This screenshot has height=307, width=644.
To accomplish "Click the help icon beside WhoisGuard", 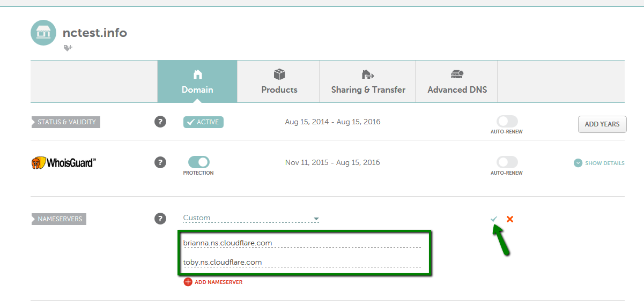I will click(160, 162).
